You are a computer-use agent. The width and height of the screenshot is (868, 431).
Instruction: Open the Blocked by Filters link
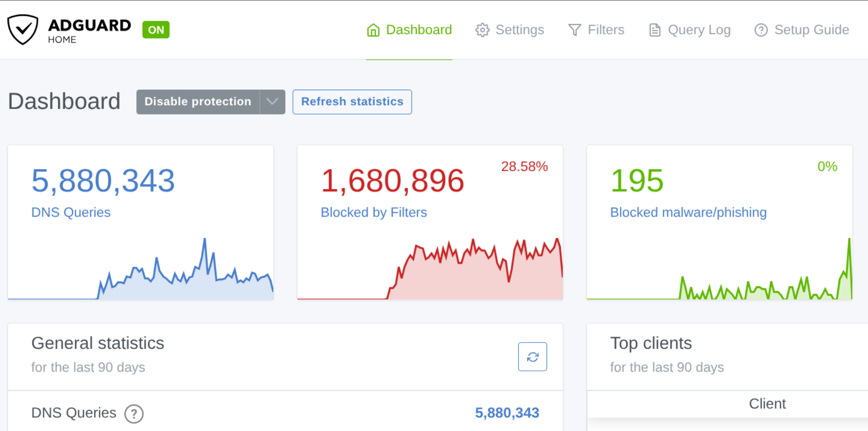374,212
